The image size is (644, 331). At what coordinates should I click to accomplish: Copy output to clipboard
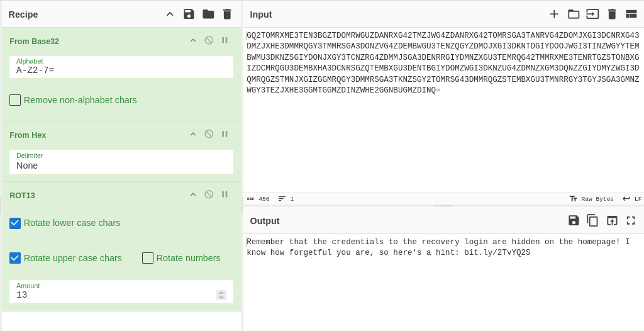click(x=592, y=220)
